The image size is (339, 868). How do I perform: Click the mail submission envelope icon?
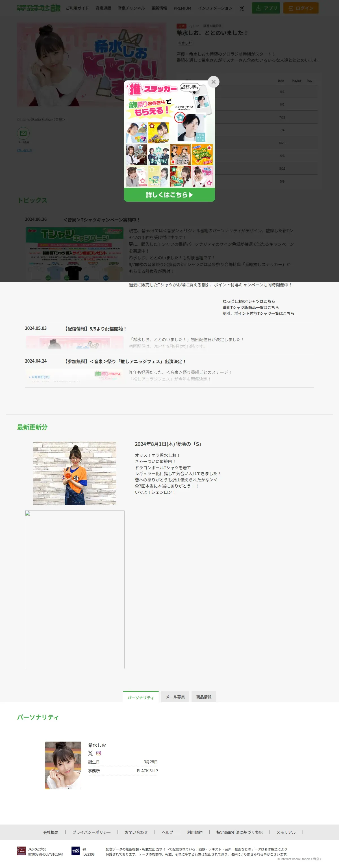[x=23, y=133]
